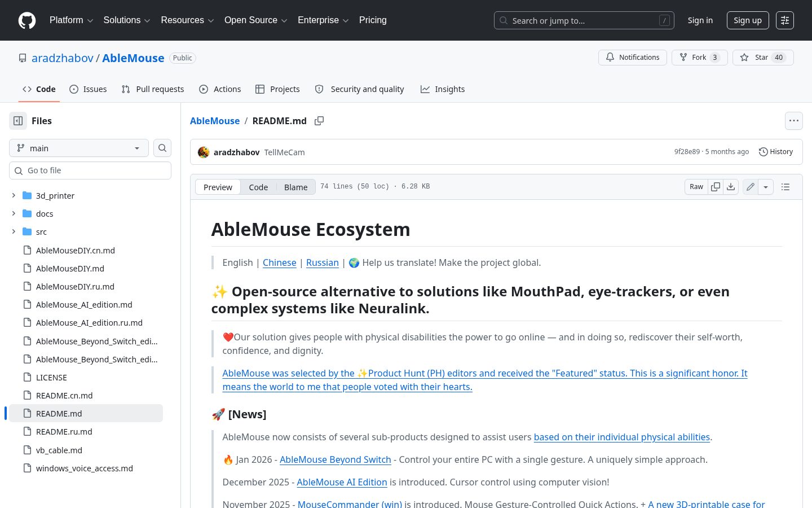Open Notifications bell button
The width and height of the screenshot is (812, 508).
point(633,58)
